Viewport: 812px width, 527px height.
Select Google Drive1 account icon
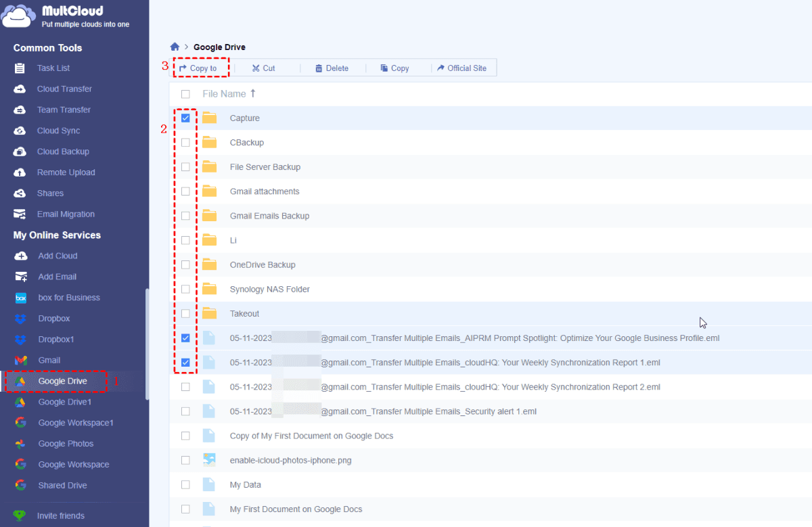(21, 402)
